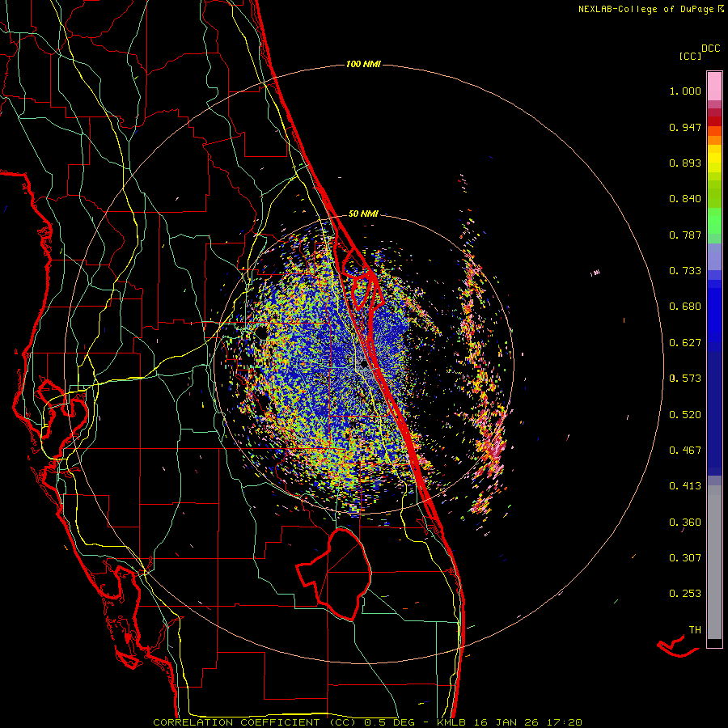Viewport: 728px width, 728px height.
Task: Select the 0.680 legend value
Action: click(x=685, y=307)
